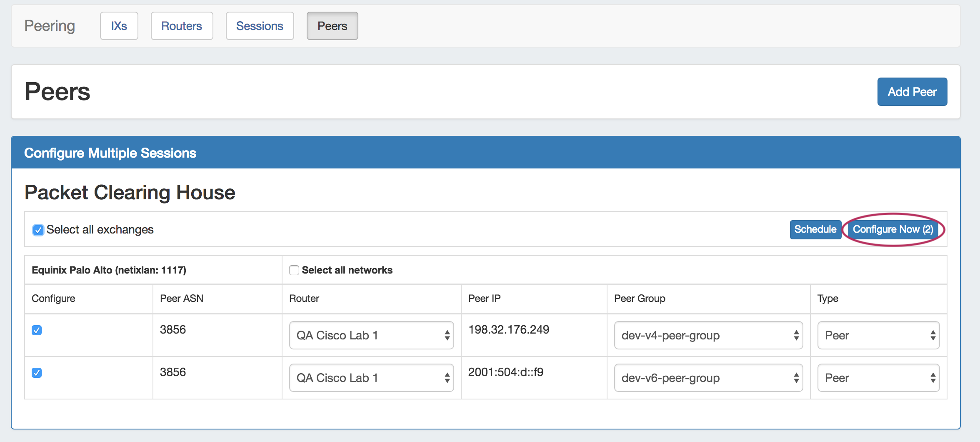The height and width of the screenshot is (442, 980).
Task: Click the Packet Clearing House heading
Action: pos(130,193)
